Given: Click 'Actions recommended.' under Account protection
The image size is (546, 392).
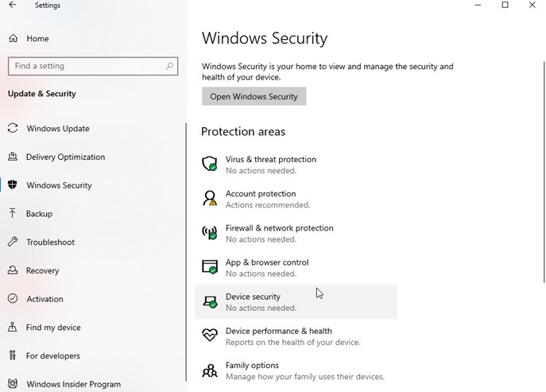Looking at the screenshot, I should point(268,205).
